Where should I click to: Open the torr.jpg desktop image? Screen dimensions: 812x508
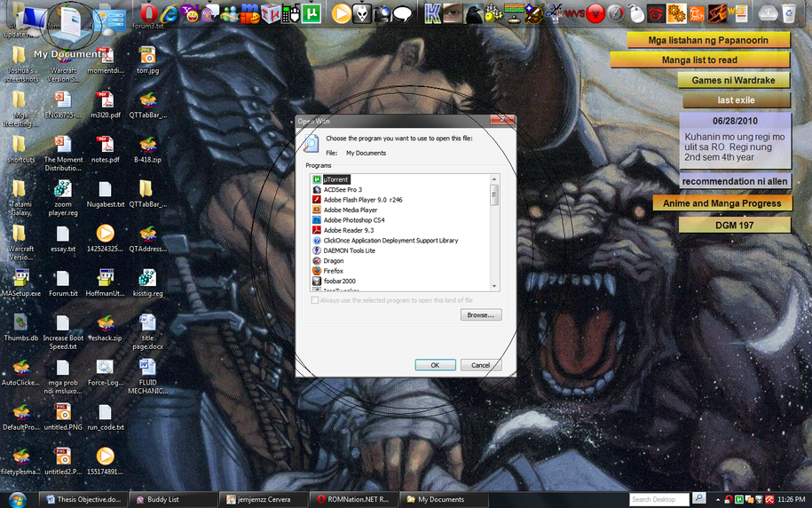tap(147, 60)
